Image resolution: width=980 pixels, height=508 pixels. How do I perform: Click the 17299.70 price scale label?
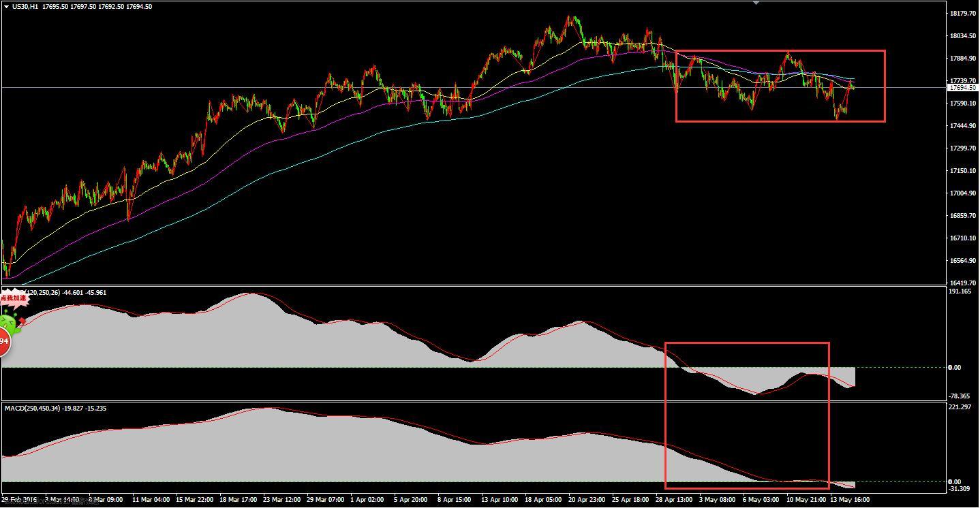(962, 148)
